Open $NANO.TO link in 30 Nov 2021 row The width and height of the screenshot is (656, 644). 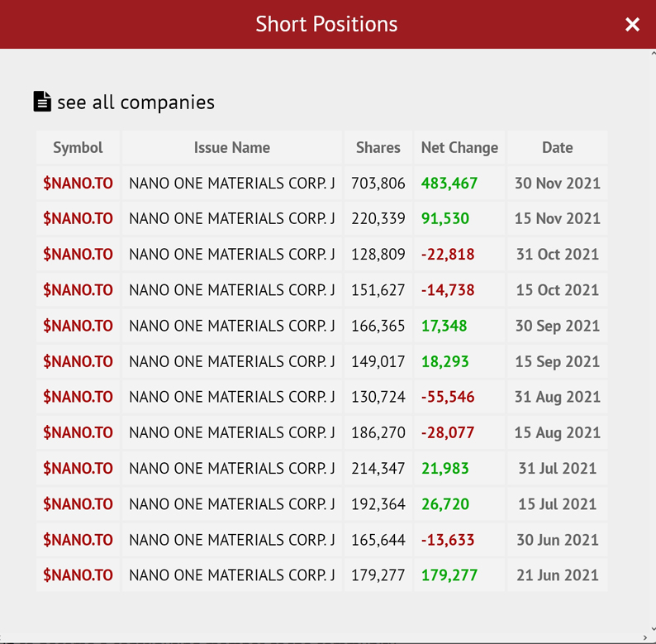pos(78,183)
